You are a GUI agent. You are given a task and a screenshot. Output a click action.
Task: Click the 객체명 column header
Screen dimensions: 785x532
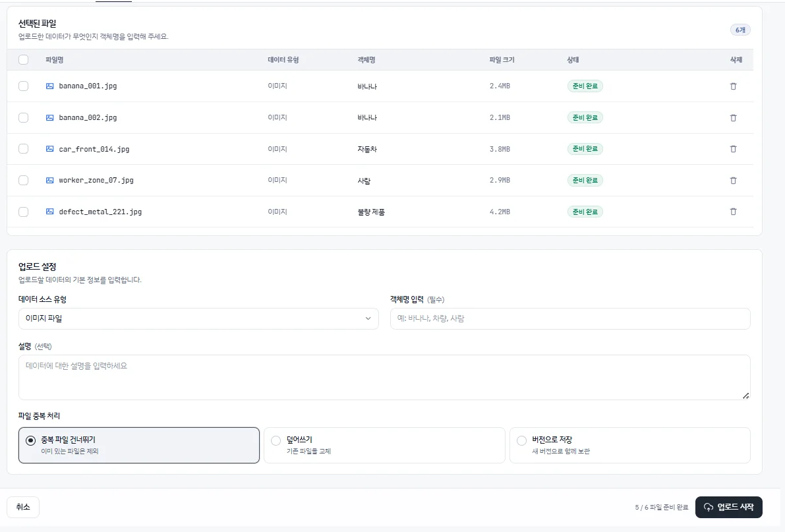(x=366, y=59)
